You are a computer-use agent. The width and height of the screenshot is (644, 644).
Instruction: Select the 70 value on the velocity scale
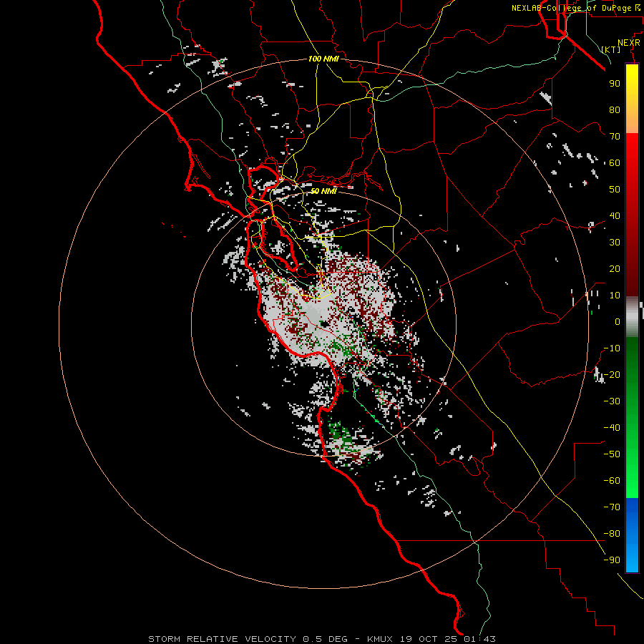point(615,137)
